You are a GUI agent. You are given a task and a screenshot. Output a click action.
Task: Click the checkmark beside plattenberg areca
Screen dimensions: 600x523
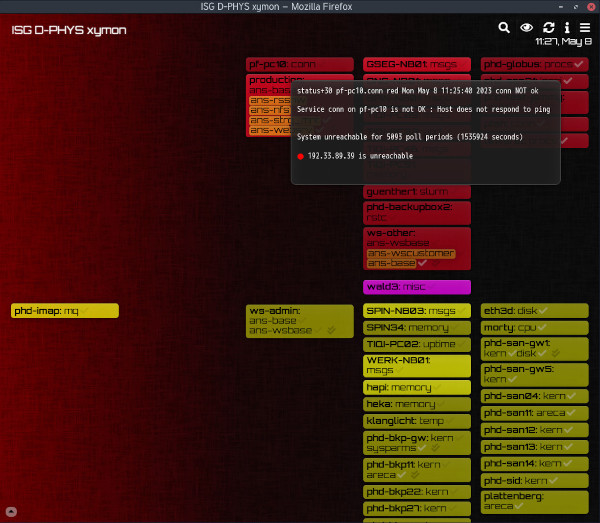(519, 506)
